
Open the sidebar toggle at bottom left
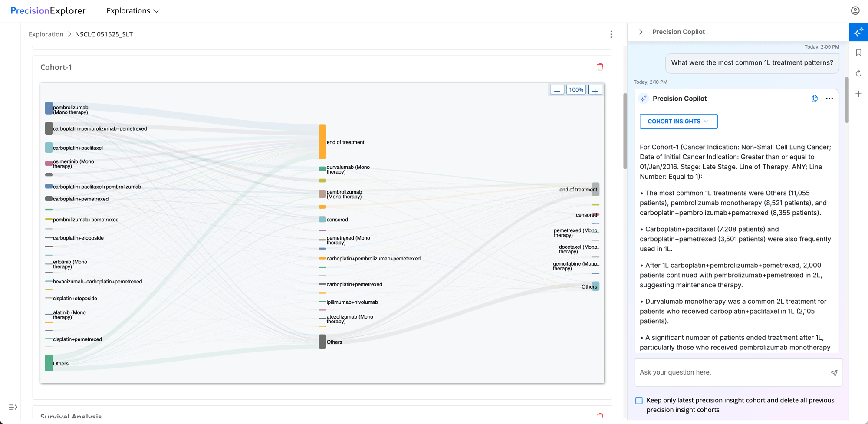(x=13, y=407)
